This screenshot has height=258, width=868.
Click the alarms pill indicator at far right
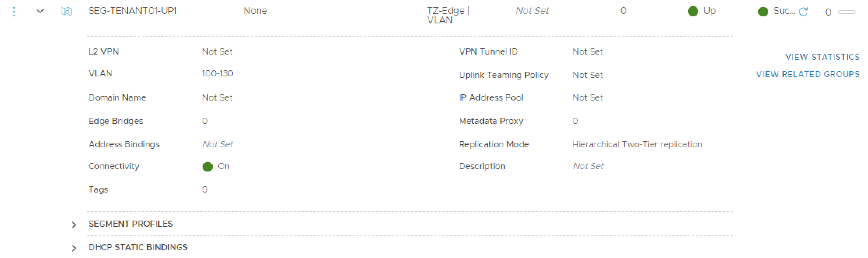tap(847, 12)
